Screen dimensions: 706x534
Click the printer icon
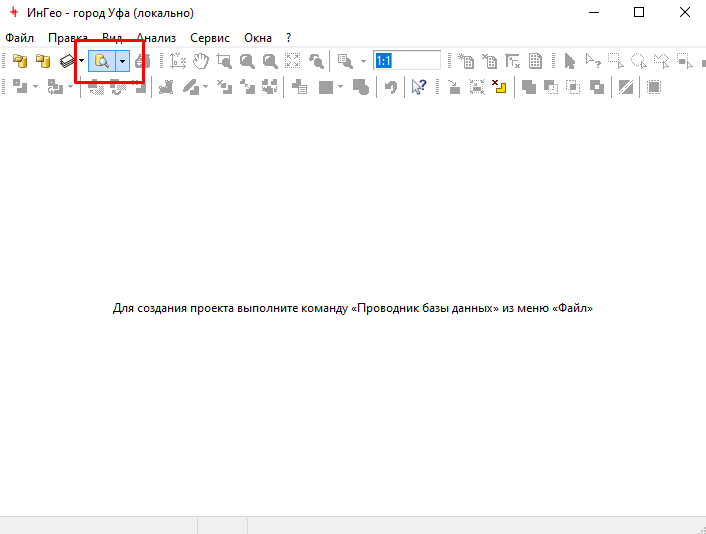click(142, 61)
